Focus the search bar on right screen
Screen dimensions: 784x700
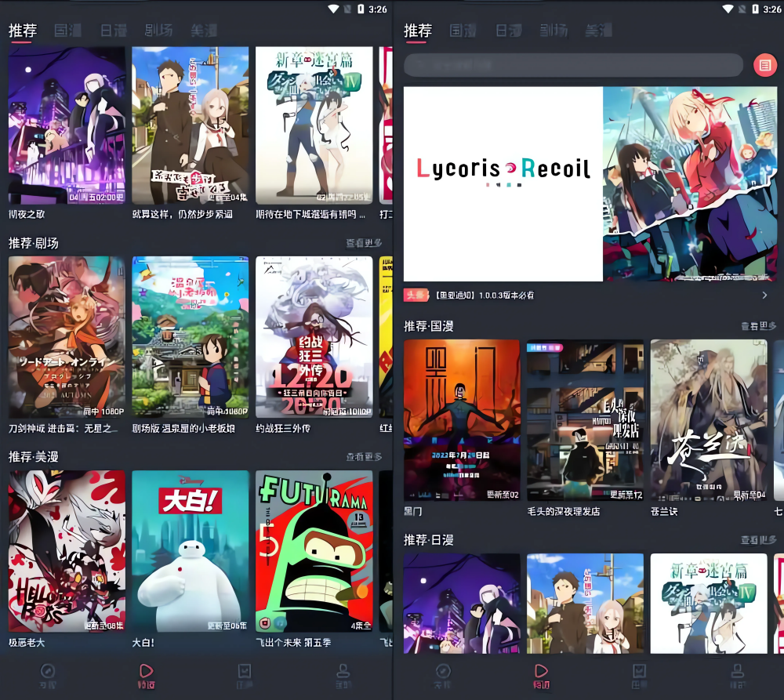point(574,65)
